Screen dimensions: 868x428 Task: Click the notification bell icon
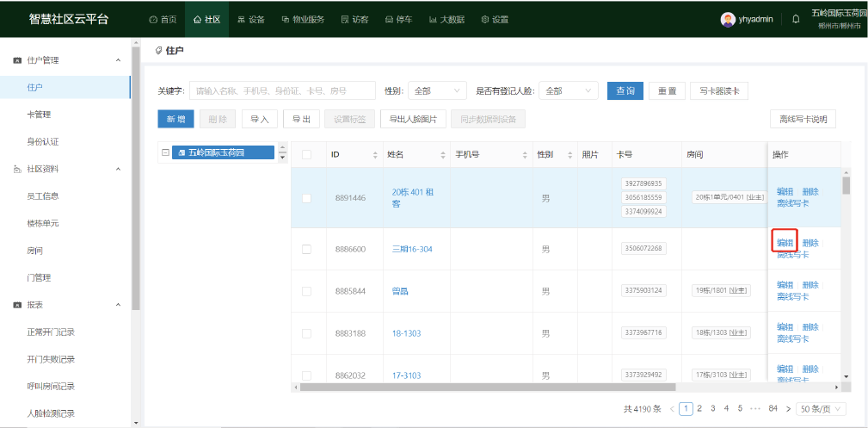pyautogui.click(x=796, y=19)
